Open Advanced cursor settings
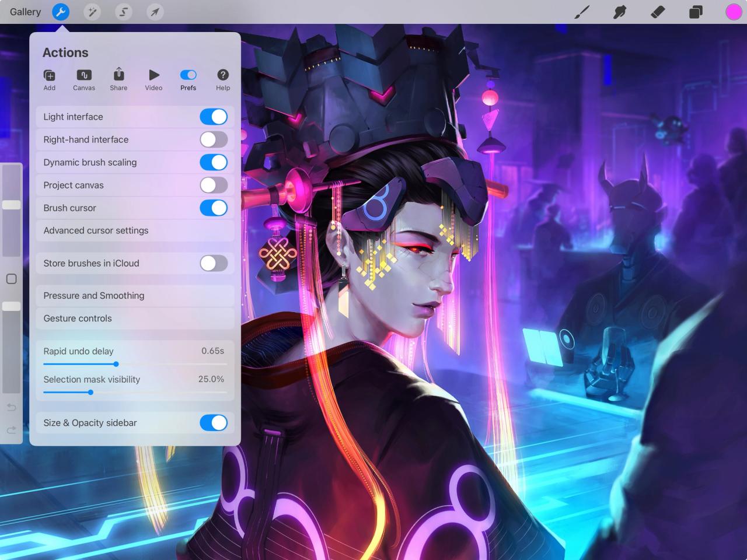This screenshot has width=747, height=560. [135, 230]
